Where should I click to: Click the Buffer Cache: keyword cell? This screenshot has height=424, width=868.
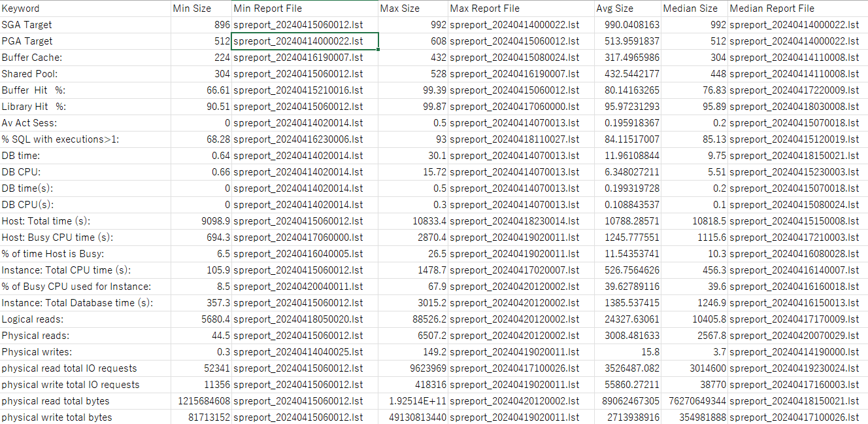[x=86, y=58]
